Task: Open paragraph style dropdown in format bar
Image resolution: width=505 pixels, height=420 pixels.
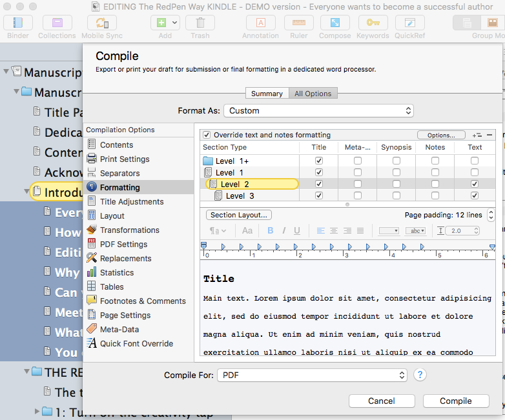Action: pyautogui.click(x=218, y=231)
